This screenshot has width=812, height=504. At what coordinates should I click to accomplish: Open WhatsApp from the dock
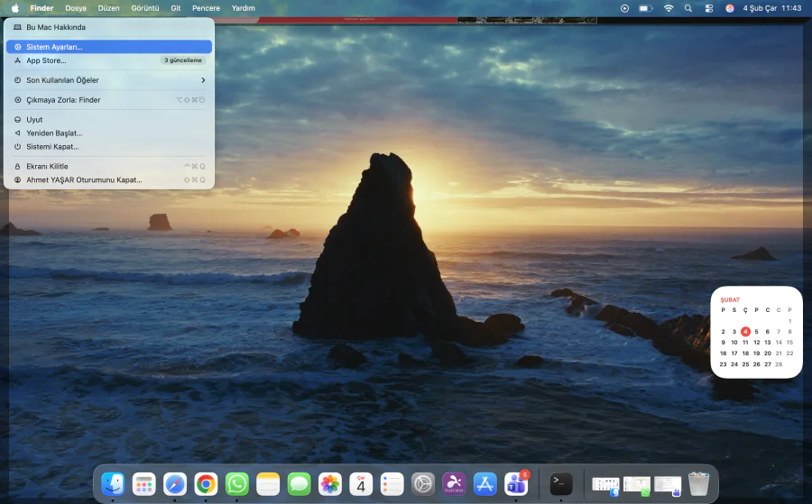pos(237,484)
